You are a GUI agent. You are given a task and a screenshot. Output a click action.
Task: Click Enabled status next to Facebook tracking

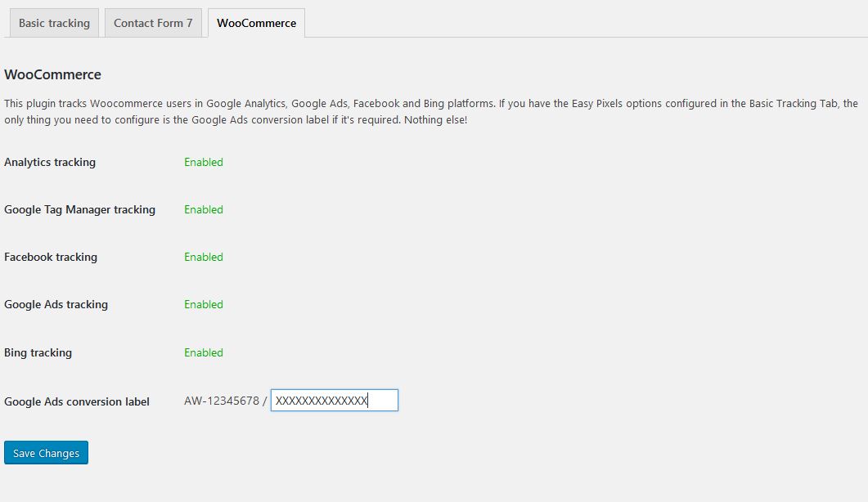[204, 257]
